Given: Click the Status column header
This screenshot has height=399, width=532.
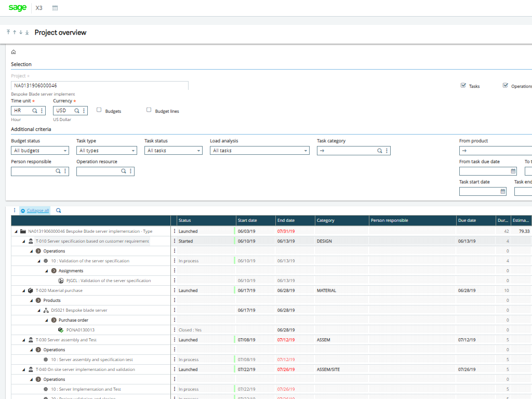Looking at the screenshot, I should pos(185,220).
